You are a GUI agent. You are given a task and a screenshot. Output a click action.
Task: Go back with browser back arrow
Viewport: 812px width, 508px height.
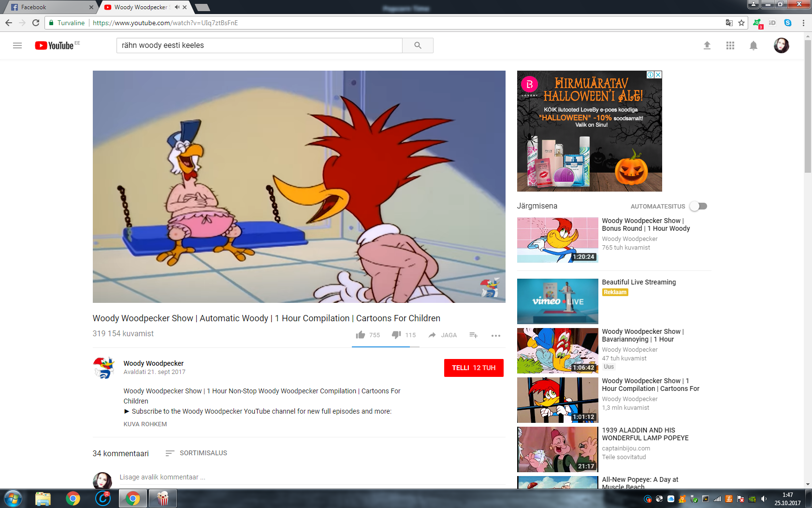coord(9,23)
